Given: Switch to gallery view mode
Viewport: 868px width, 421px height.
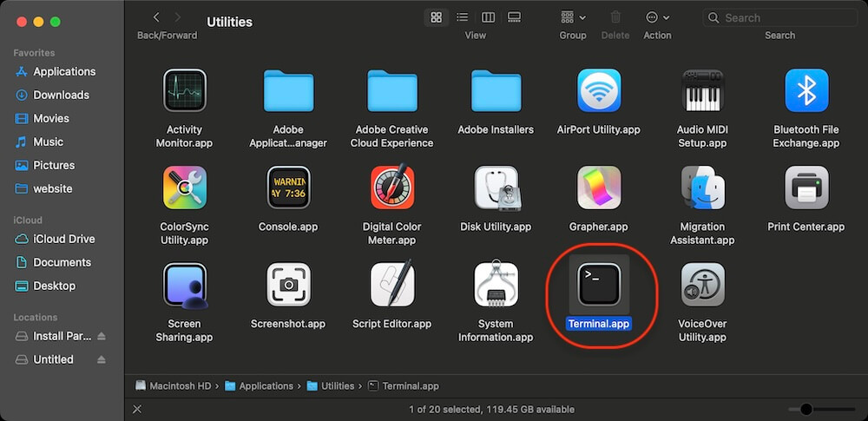Looking at the screenshot, I should [x=514, y=17].
